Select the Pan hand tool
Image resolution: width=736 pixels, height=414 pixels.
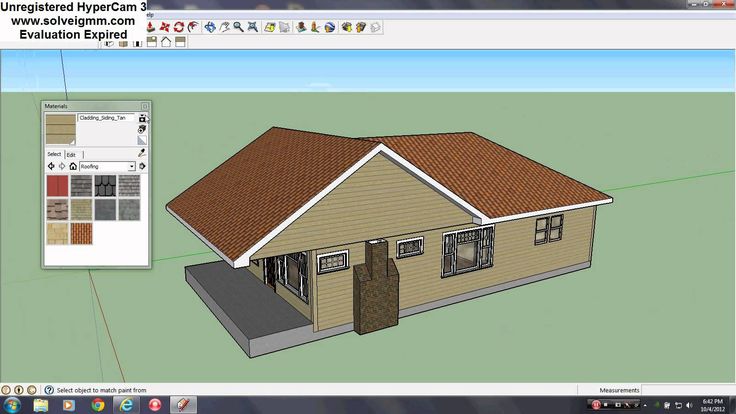[x=224, y=27]
